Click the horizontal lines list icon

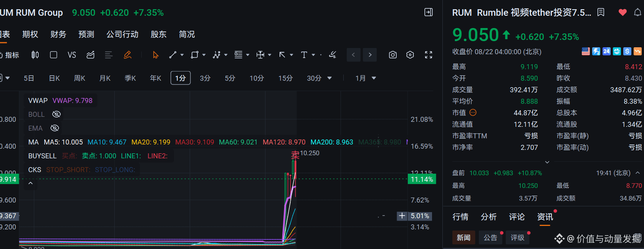109,55
